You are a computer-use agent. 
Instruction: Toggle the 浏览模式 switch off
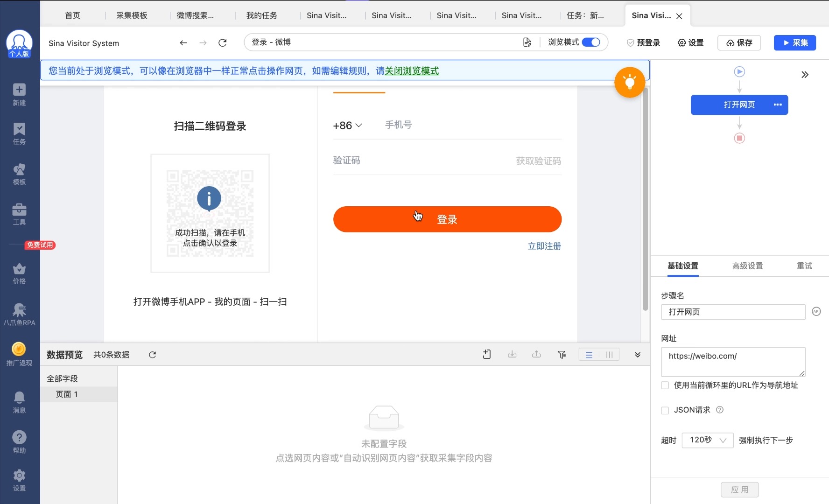tap(591, 42)
